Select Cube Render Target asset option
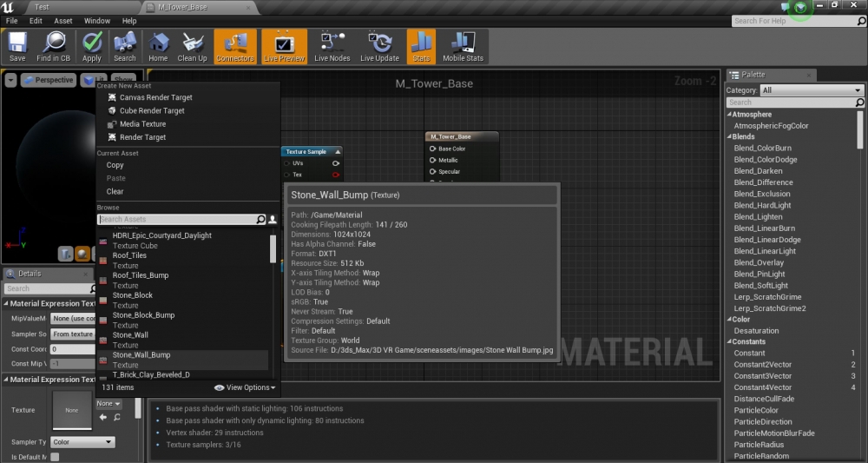 (152, 110)
